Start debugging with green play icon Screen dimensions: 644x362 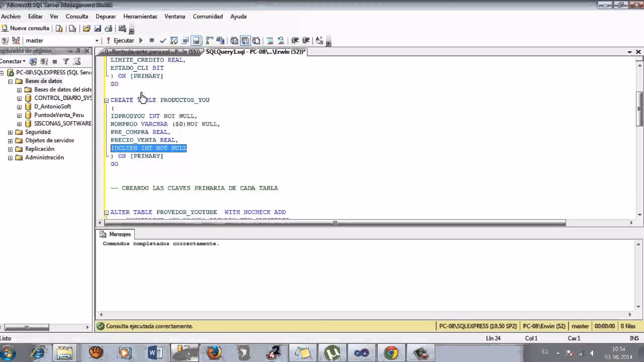click(141, 41)
